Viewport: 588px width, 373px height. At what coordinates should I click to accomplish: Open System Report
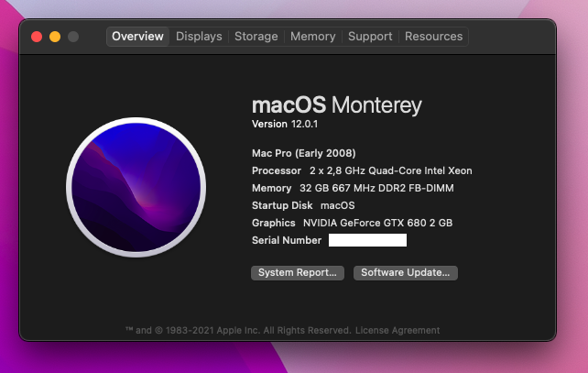click(298, 273)
